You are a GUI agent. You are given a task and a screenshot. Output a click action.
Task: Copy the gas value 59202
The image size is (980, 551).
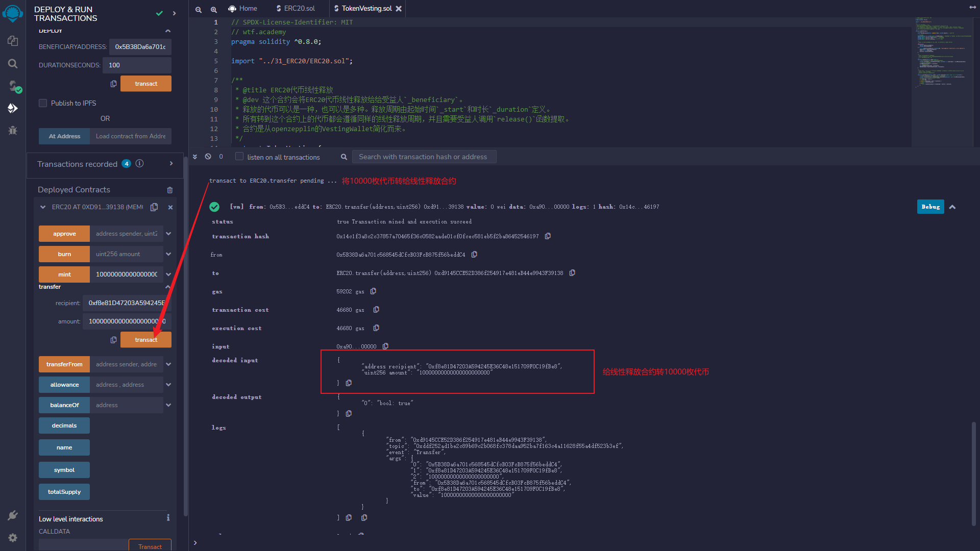pyautogui.click(x=373, y=291)
